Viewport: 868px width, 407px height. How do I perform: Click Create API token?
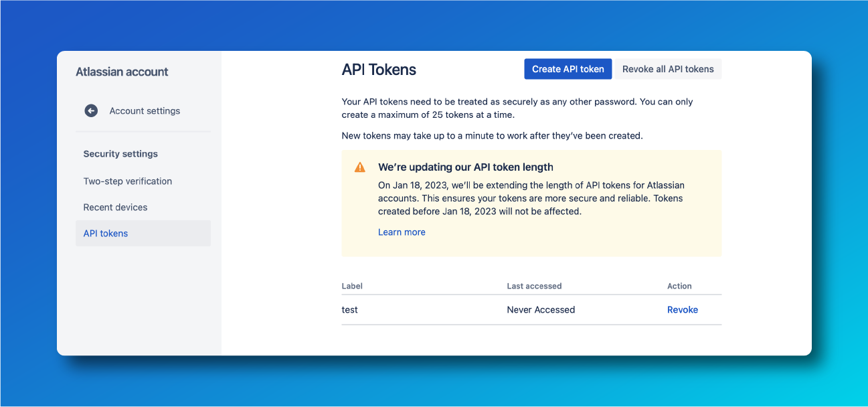[568, 68]
